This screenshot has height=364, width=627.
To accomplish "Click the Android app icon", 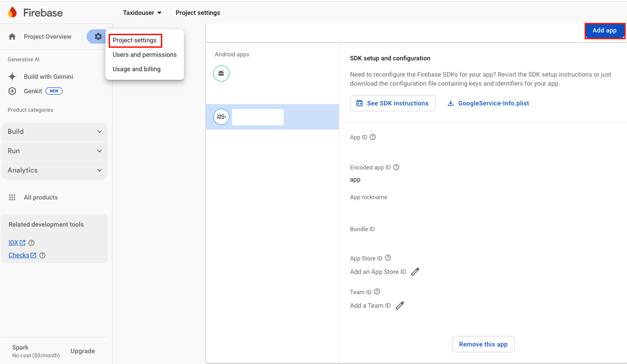I will (221, 73).
